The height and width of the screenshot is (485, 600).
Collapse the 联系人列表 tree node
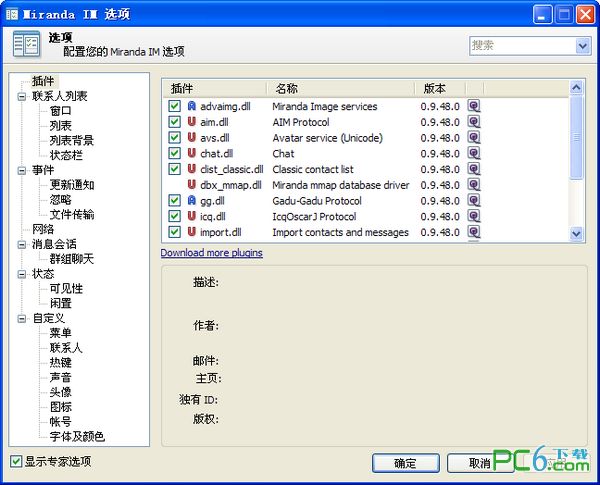(22, 96)
